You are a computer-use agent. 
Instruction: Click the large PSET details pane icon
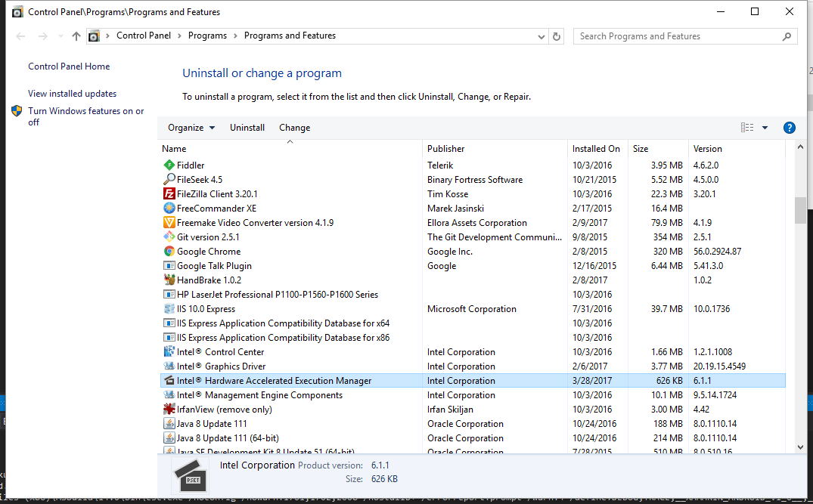[191, 476]
